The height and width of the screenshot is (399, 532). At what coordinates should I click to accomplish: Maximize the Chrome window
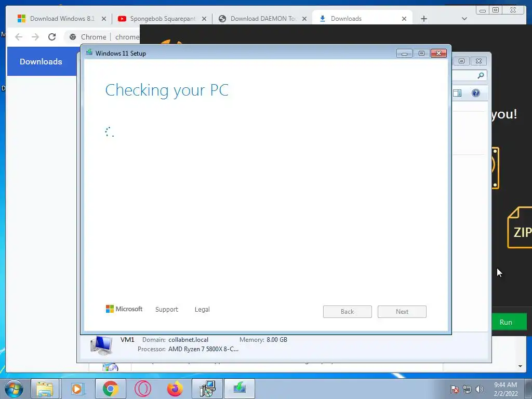click(495, 10)
